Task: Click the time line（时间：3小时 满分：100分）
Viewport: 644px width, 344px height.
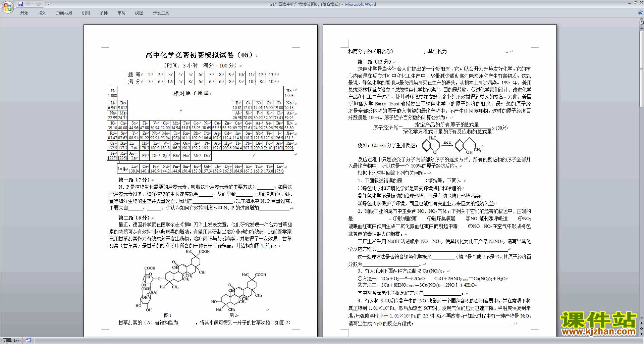Action: (x=201, y=65)
